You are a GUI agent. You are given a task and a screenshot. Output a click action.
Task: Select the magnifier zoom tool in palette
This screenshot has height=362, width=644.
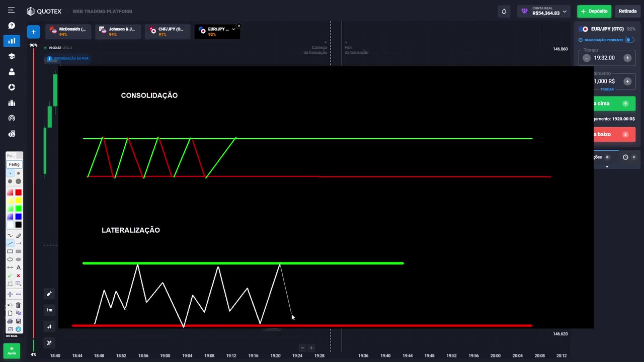19,284
